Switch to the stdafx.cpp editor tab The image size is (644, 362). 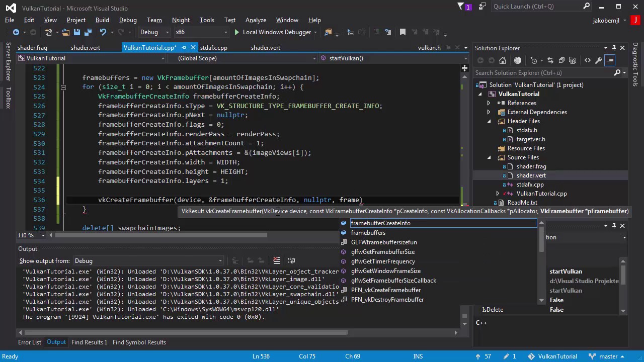coord(214,48)
